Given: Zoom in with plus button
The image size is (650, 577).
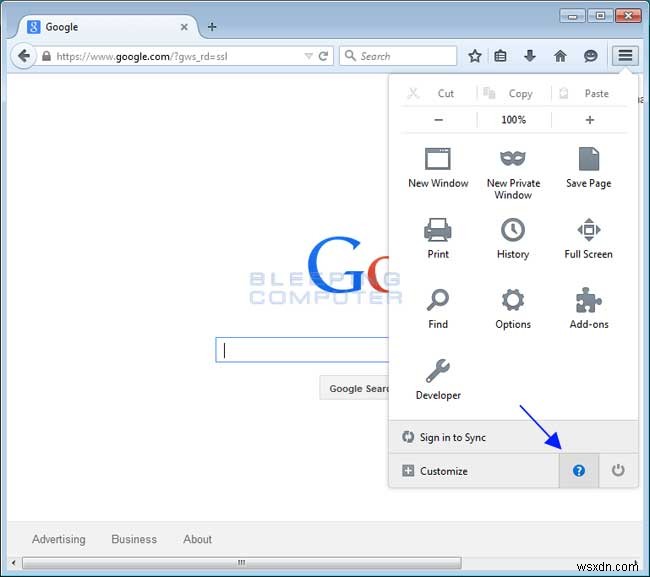Looking at the screenshot, I should (589, 120).
